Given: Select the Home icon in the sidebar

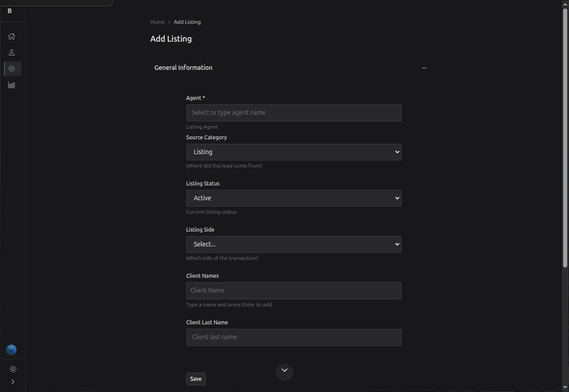Looking at the screenshot, I should (11, 36).
